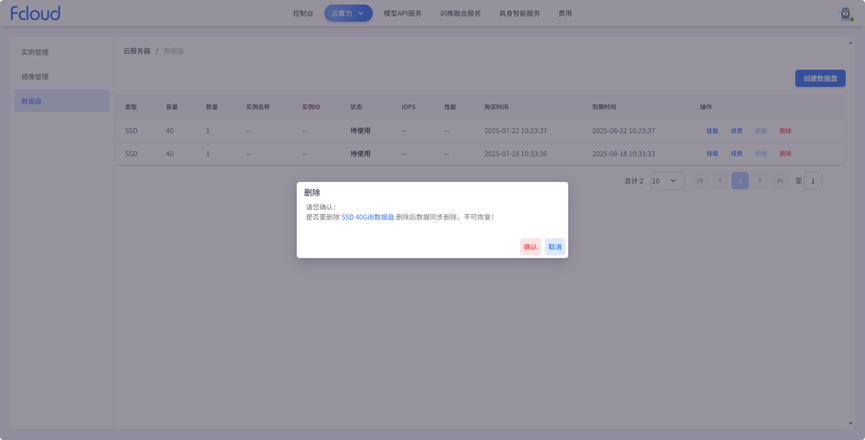
Task: Click the 2025-07-22 10:23:37 purchase time cell
Action: click(515, 131)
